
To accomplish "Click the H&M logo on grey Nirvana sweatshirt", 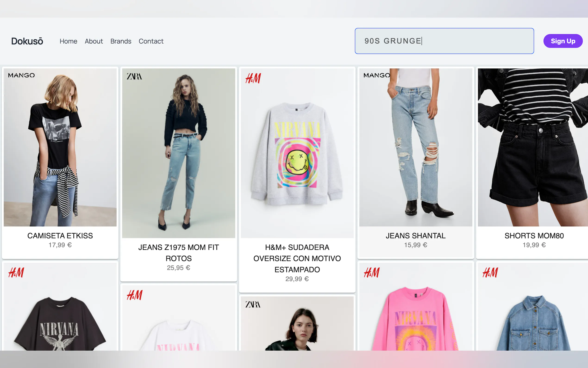I will tap(253, 78).
